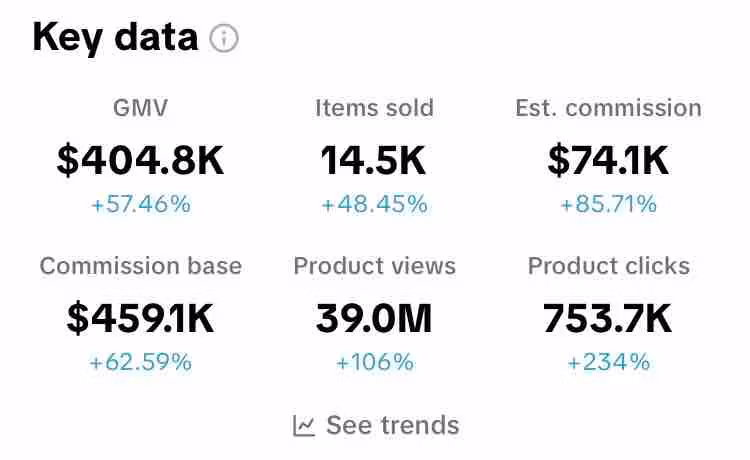Image resolution: width=750 pixels, height=460 pixels.
Task: Click the $459.1K commission base value
Action: (x=140, y=318)
